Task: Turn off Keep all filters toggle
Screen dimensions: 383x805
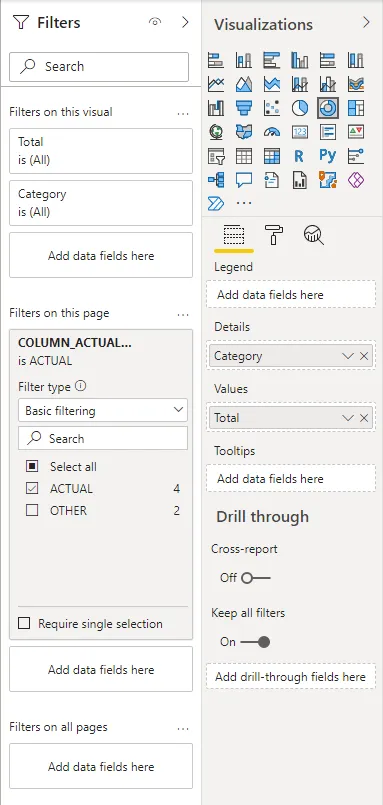Action: click(255, 642)
